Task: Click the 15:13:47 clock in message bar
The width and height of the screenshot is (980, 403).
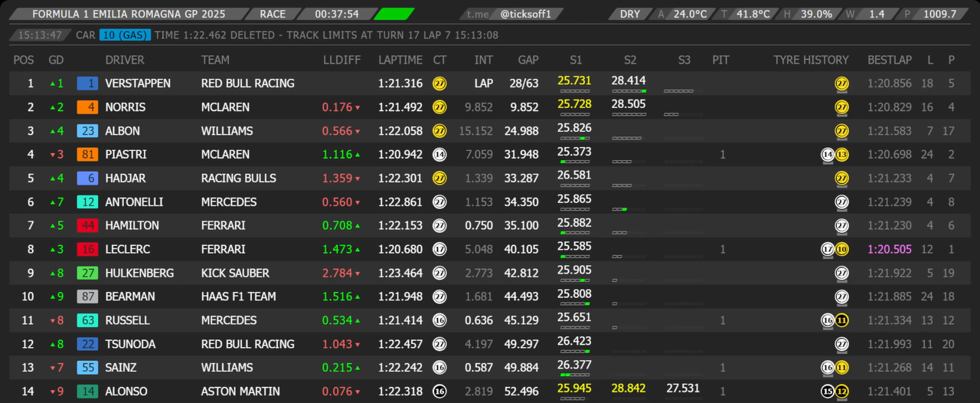Action: pos(40,35)
